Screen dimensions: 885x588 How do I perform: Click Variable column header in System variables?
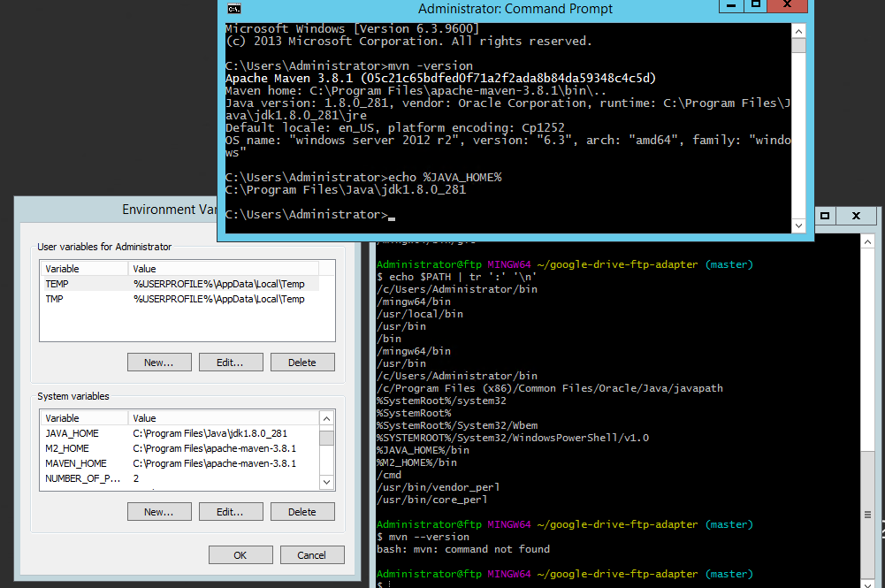point(84,418)
